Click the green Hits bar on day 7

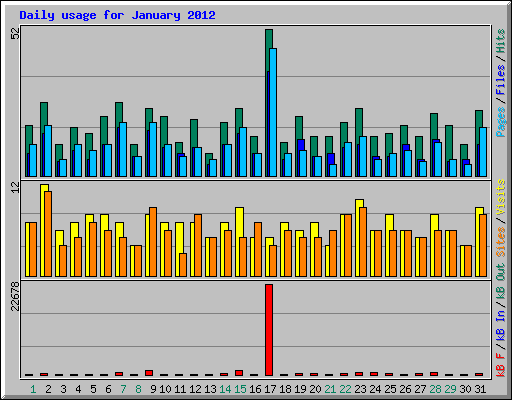coord(119,113)
